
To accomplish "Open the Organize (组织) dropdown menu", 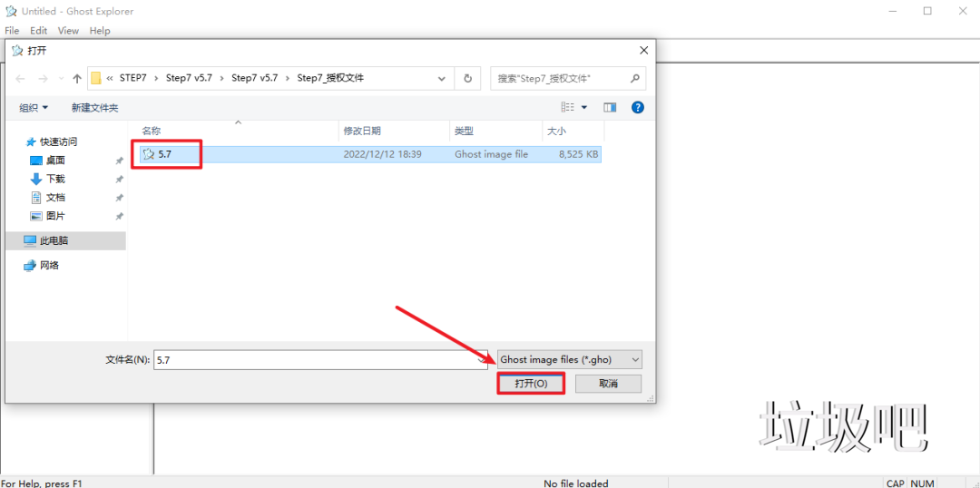I will coord(34,107).
